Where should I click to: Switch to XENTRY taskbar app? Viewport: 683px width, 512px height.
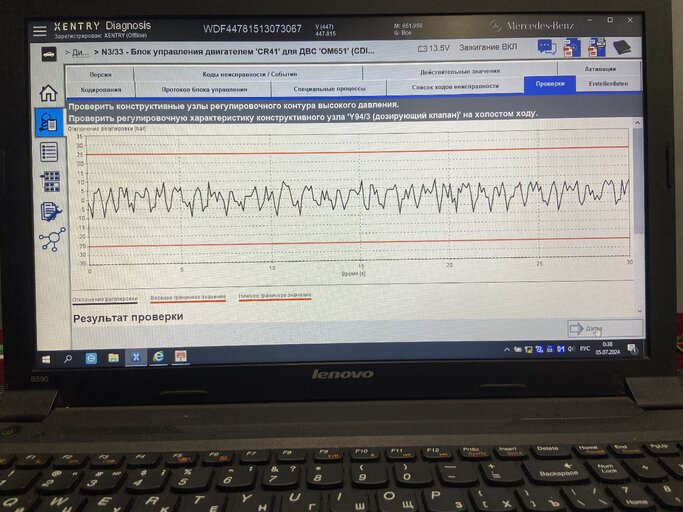[x=136, y=357]
